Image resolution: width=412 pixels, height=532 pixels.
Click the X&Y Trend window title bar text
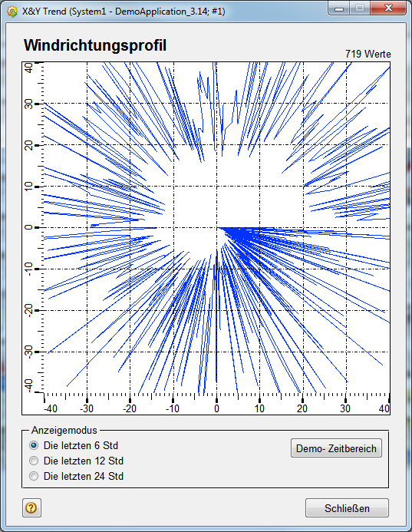pyautogui.click(x=124, y=12)
